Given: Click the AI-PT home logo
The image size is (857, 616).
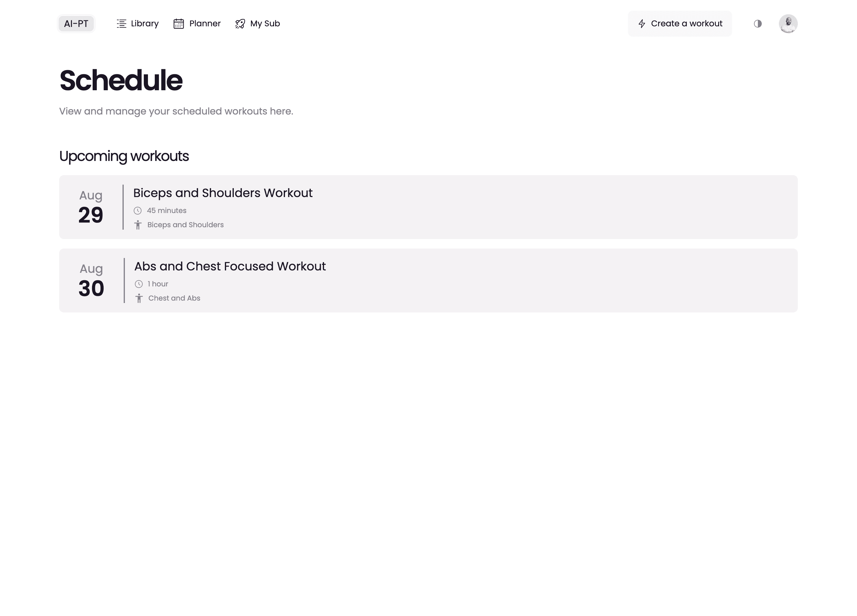Looking at the screenshot, I should click(x=76, y=23).
